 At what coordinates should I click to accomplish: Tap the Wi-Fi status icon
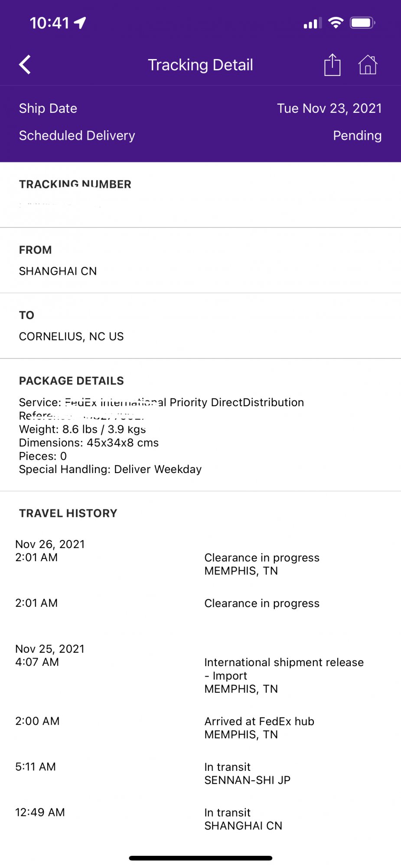(336, 23)
